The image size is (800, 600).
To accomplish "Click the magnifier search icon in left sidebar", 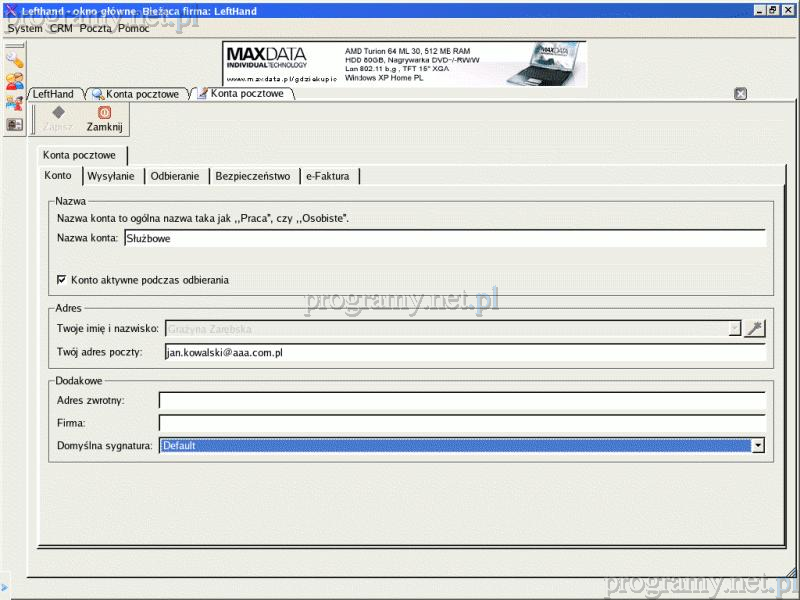I will [x=14, y=60].
